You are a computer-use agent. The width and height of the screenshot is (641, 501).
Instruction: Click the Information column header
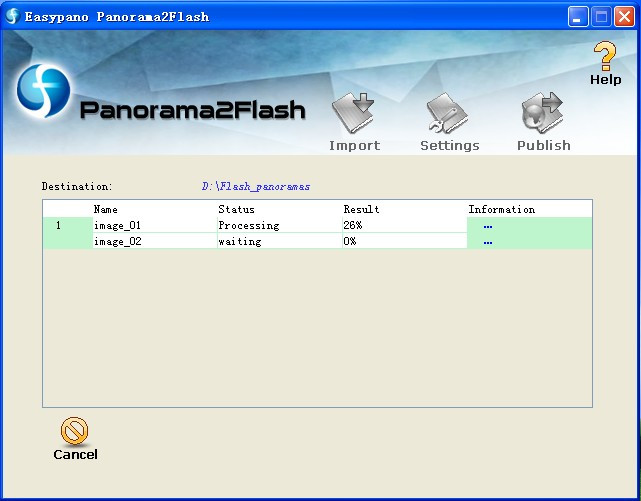(x=502, y=209)
